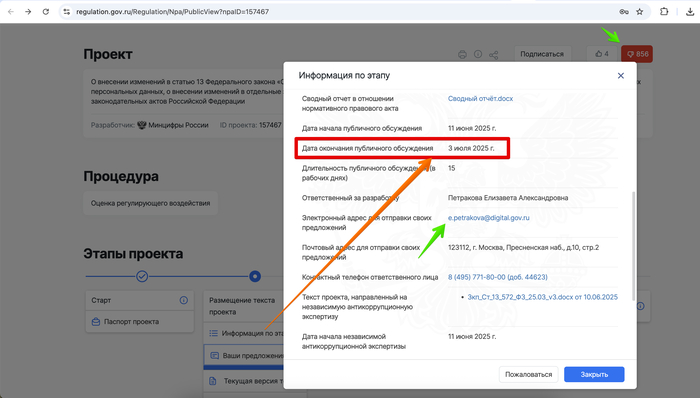
Task: Click the share icon in project header
Action: (x=493, y=55)
